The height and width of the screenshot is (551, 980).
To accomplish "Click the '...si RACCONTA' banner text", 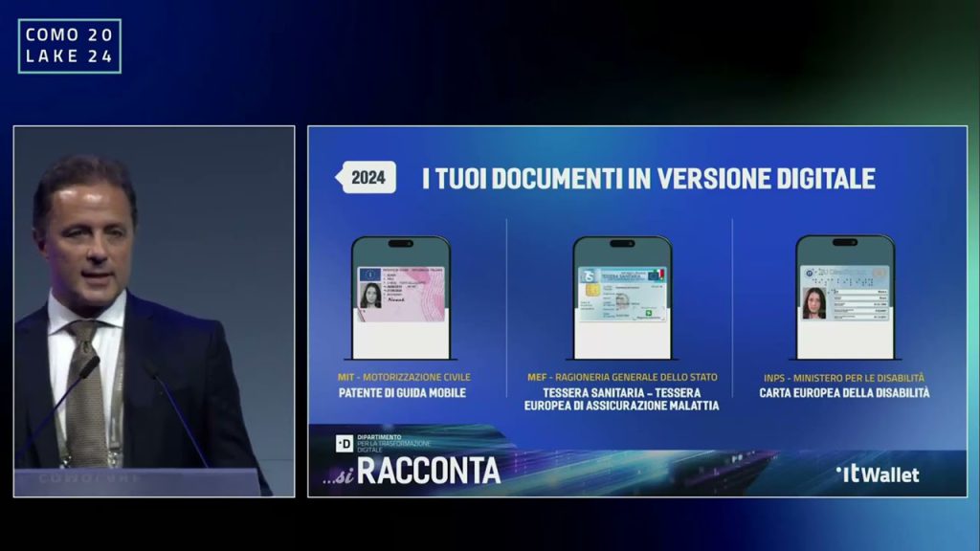I will tap(412, 472).
